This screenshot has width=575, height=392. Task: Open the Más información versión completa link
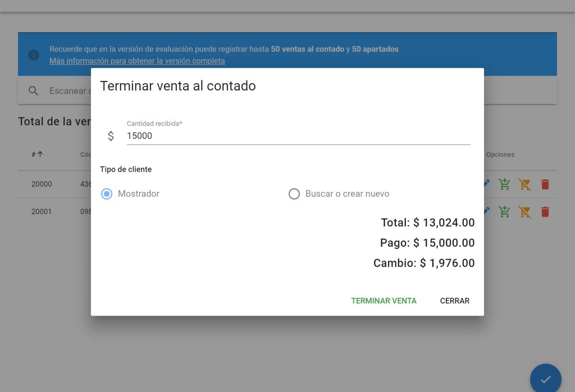click(x=137, y=61)
